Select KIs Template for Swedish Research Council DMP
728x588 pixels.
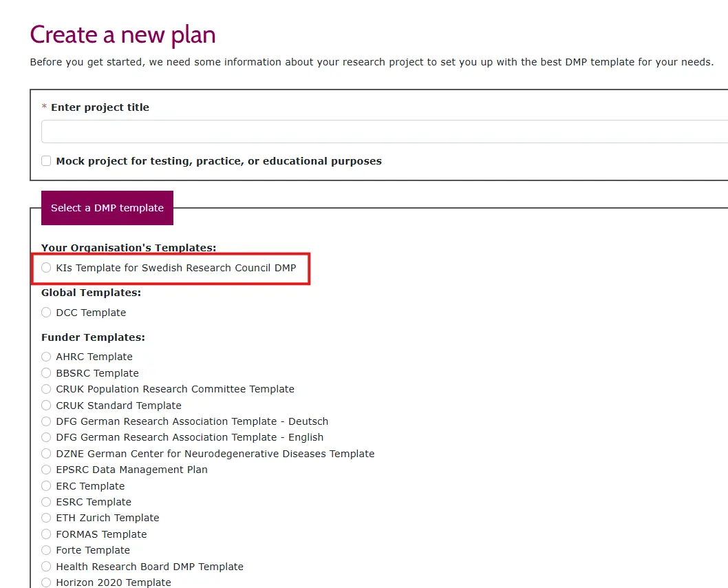pyautogui.click(x=46, y=268)
